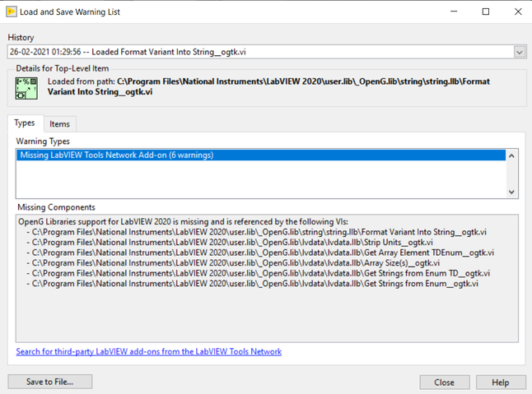Minimize the Load and Save Warning List window
The width and height of the screenshot is (532, 394).
[x=454, y=12]
